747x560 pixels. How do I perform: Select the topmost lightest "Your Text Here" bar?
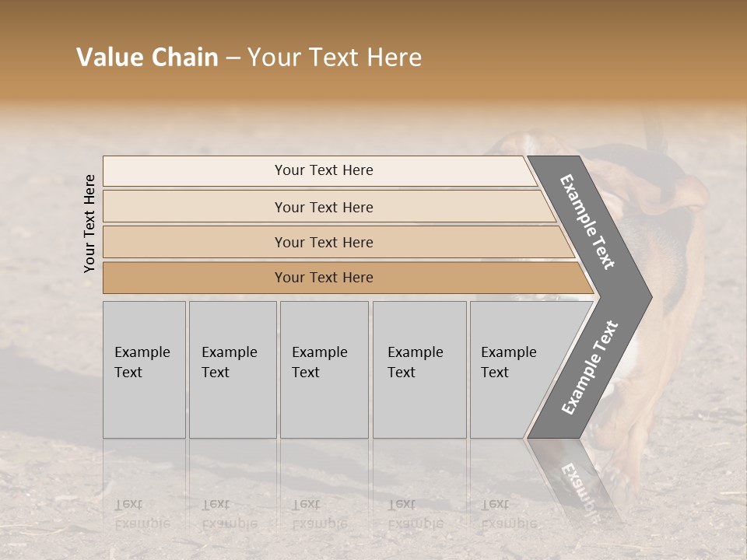click(x=323, y=170)
